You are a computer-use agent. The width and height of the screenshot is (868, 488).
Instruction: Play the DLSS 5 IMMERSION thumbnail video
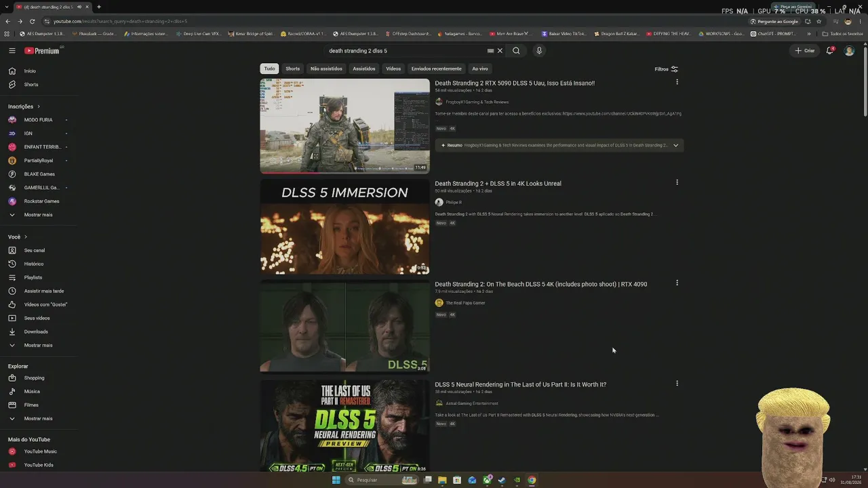pyautogui.click(x=344, y=226)
